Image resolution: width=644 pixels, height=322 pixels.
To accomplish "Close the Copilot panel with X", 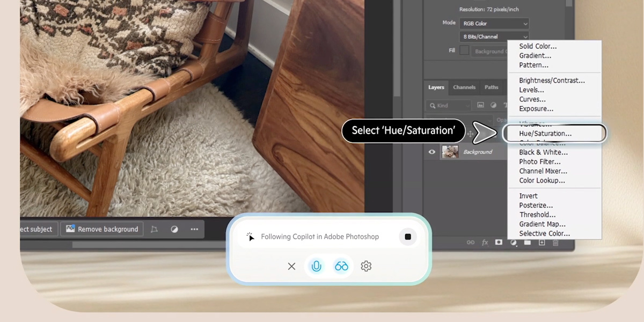I will click(291, 266).
